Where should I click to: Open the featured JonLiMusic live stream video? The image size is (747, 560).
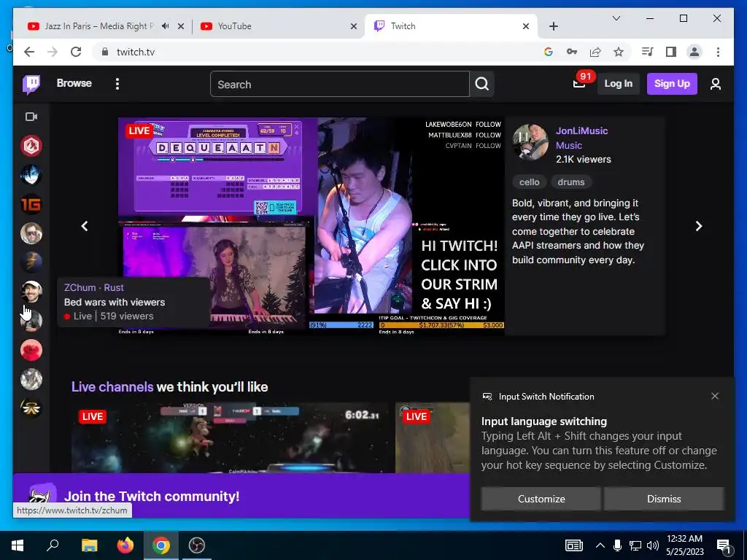[x=311, y=226]
